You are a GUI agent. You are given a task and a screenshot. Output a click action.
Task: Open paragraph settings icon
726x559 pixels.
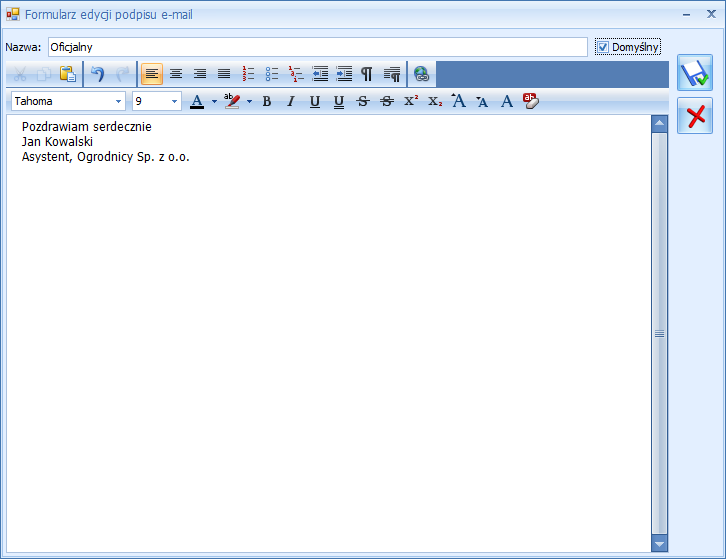(392, 74)
